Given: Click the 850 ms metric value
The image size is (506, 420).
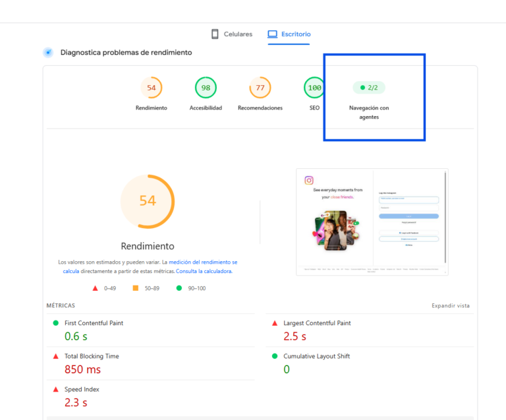Looking at the screenshot, I should [x=82, y=369].
